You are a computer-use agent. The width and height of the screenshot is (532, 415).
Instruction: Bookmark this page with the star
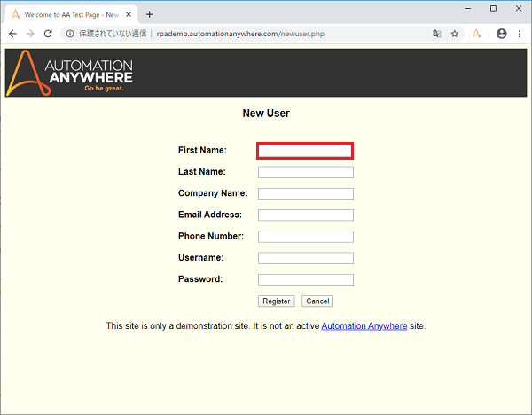click(x=455, y=34)
